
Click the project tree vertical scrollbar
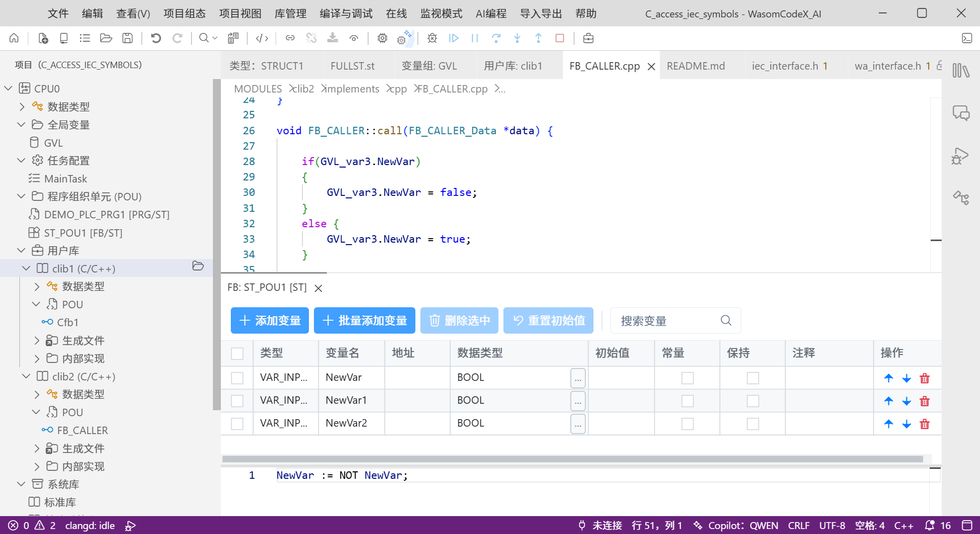(216, 244)
